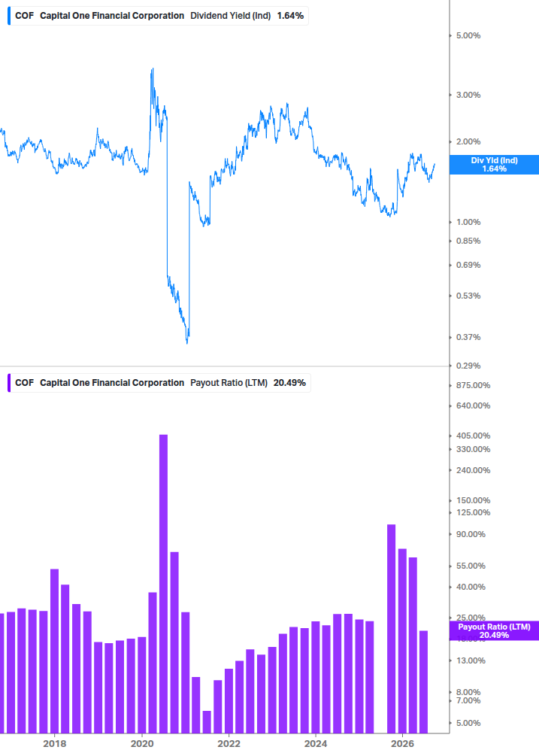539x756 pixels.
Task: Click the 2022 label on the time axis
Action: (x=229, y=743)
